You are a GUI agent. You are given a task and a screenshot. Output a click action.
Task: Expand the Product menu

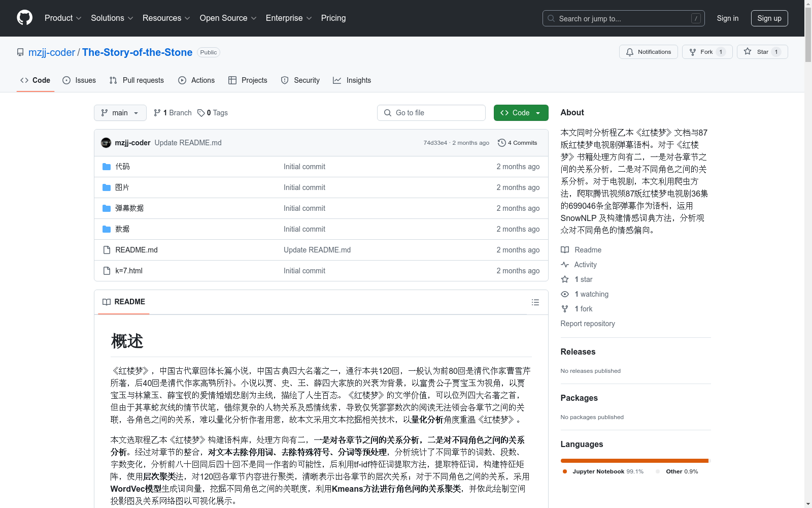tap(63, 18)
